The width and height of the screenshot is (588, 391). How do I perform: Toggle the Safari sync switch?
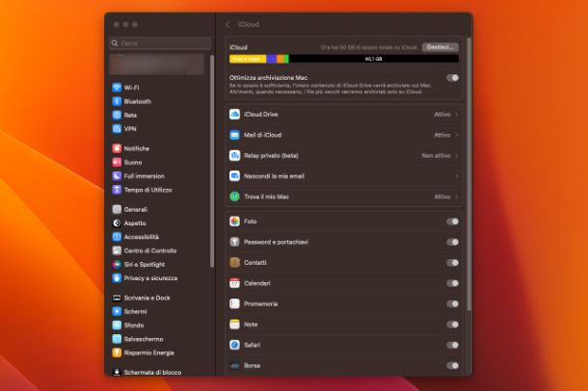pyautogui.click(x=452, y=345)
